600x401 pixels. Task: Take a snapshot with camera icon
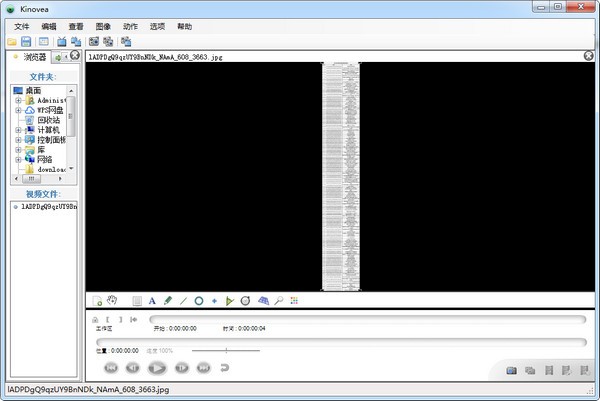coord(511,370)
